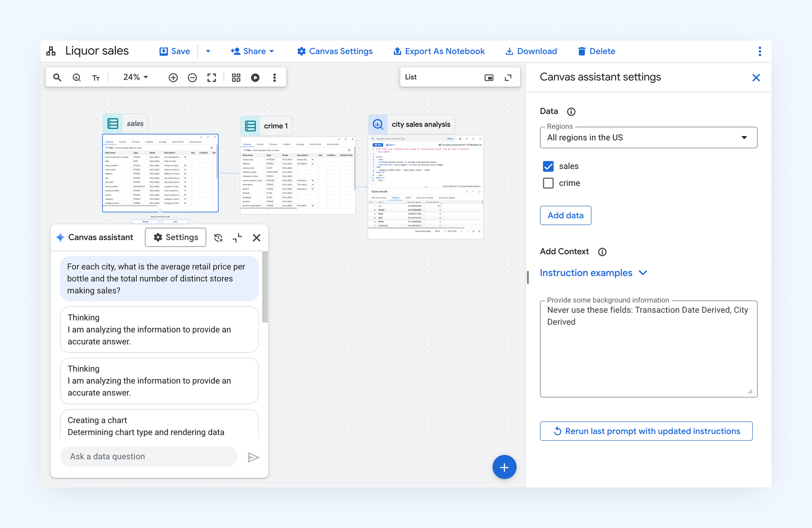This screenshot has height=528, width=812.
Task: Open the top-right three-dot overflow menu
Action: [x=760, y=51]
